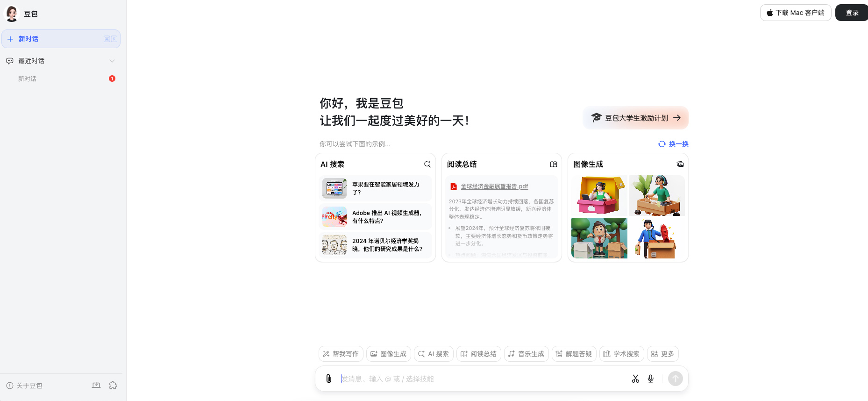Select the Adobe AI video generator example
The image size is (868, 401).
point(376,217)
